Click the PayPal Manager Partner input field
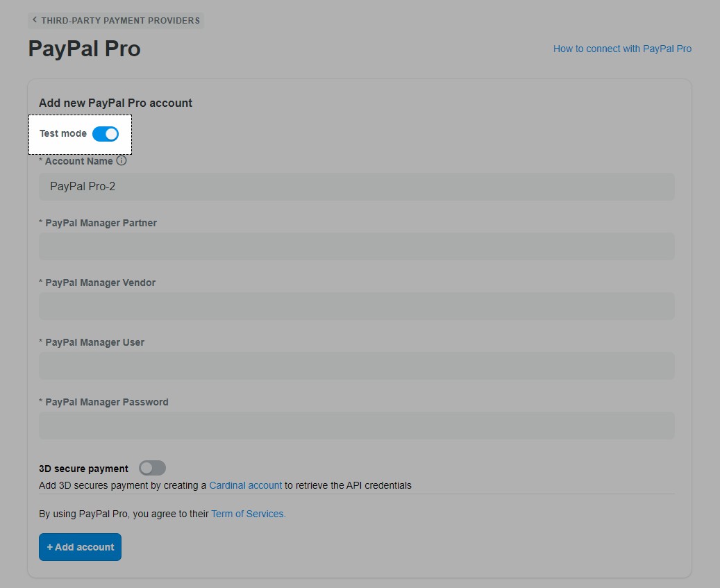Image resolution: width=720 pixels, height=588 pixels. (356, 246)
